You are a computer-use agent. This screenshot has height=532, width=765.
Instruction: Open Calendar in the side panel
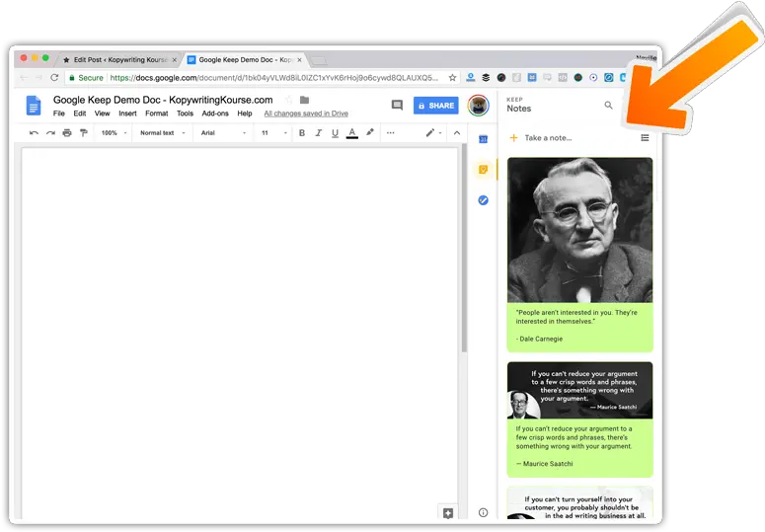tap(483, 139)
